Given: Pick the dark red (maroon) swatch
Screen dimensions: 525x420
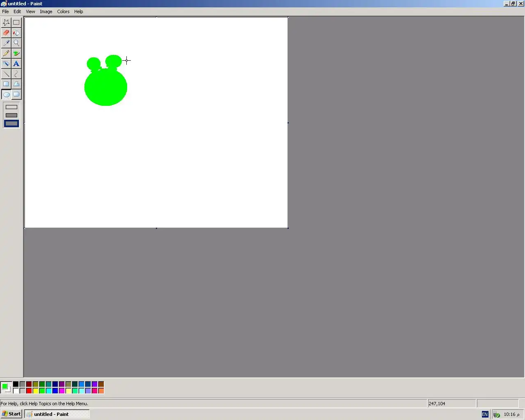Looking at the screenshot, I should (x=29, y=384).
